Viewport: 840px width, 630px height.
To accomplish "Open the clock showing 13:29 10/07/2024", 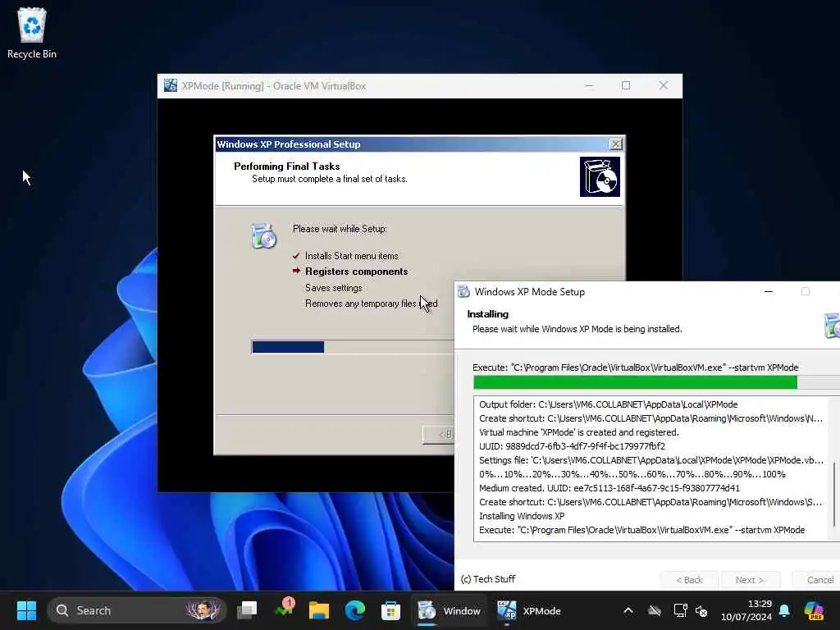I will (x=746, y=610).
